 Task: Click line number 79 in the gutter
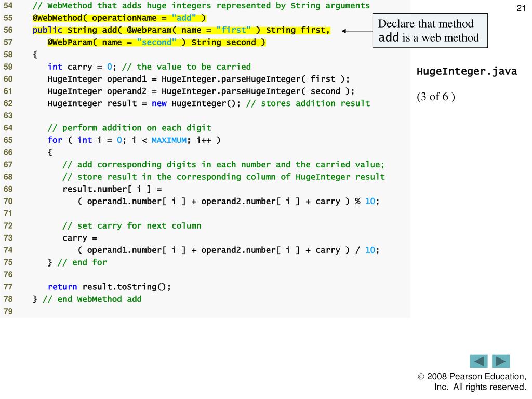(x=8, y=311)
